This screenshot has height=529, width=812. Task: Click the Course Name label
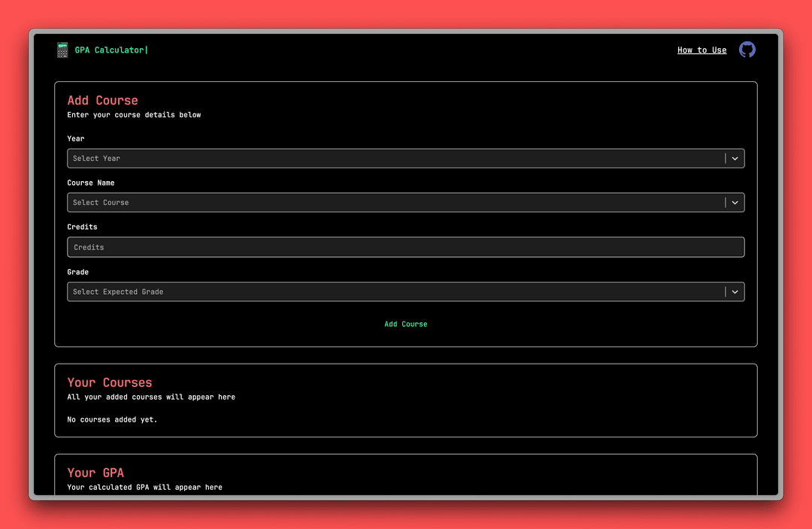pyautogui.click(x=91, y=183)
